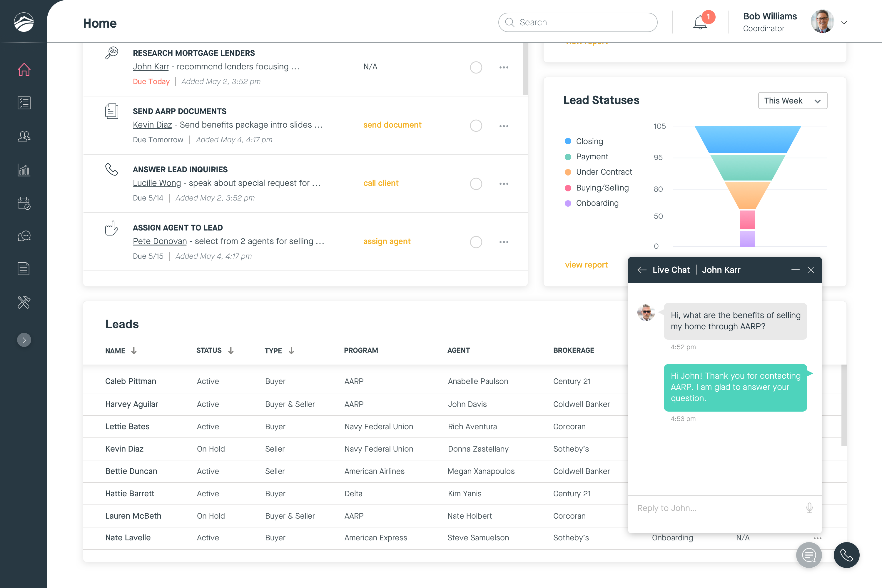The image size is (882, 588).
Task: Open the Home icon in sidebar
Action: tap(24, 70)
